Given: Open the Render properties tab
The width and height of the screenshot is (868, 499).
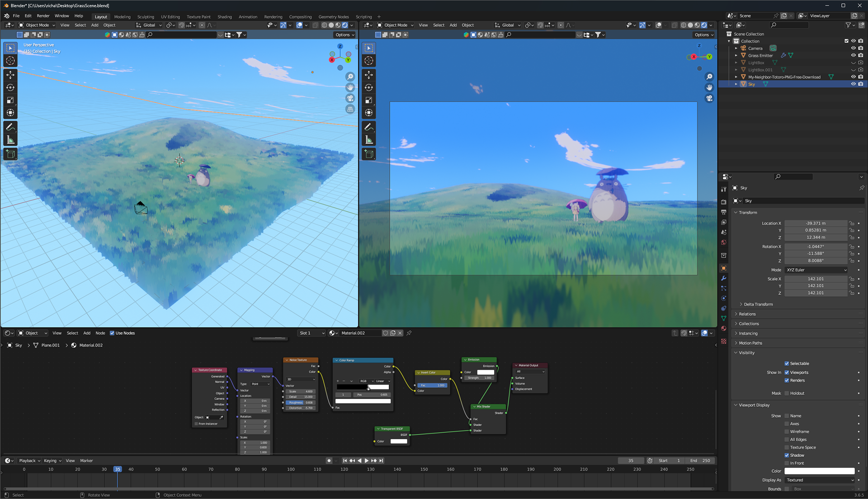Looking at the screenshot, I should 723,202.
